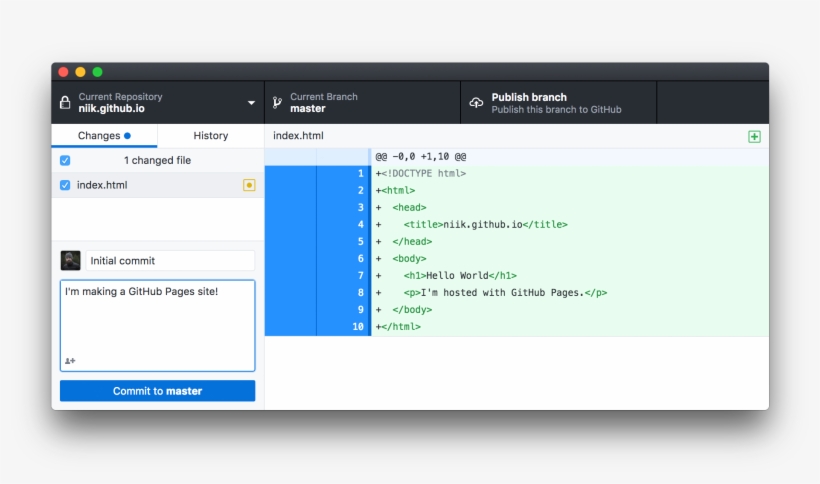Click the yellow minimize window button
Image resolution: width=820 pixels, height=484 pixels.
81,72
